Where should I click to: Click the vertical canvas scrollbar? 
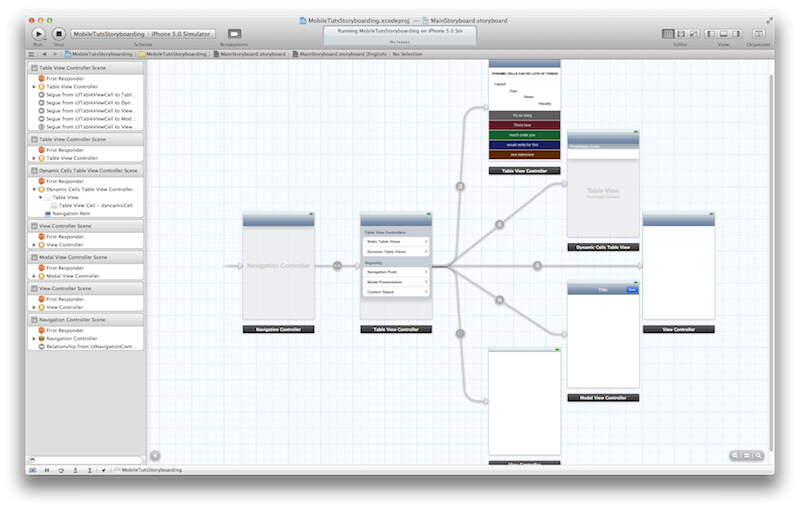coord(771,263)
